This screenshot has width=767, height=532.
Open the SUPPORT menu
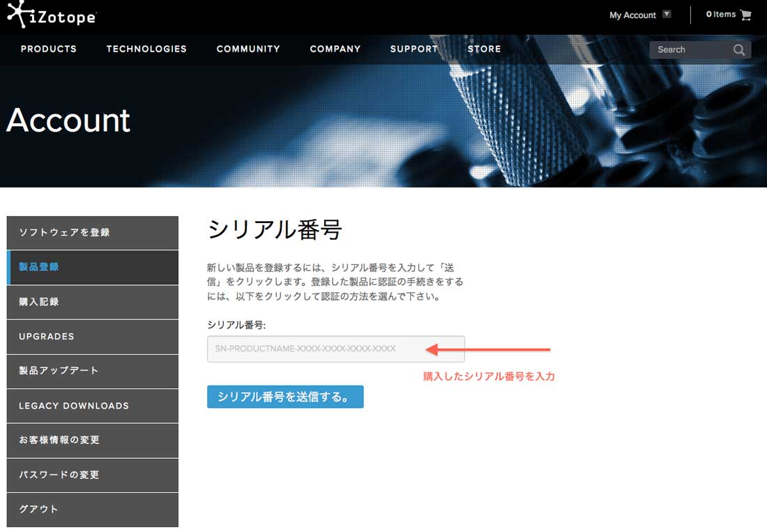[x=413, y=49]
